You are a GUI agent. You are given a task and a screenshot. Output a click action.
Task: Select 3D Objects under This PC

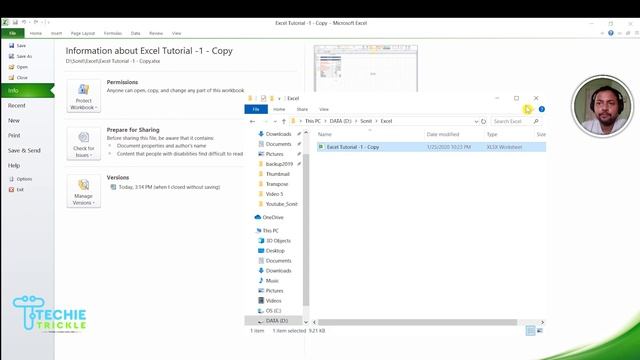tap(278, 241)
